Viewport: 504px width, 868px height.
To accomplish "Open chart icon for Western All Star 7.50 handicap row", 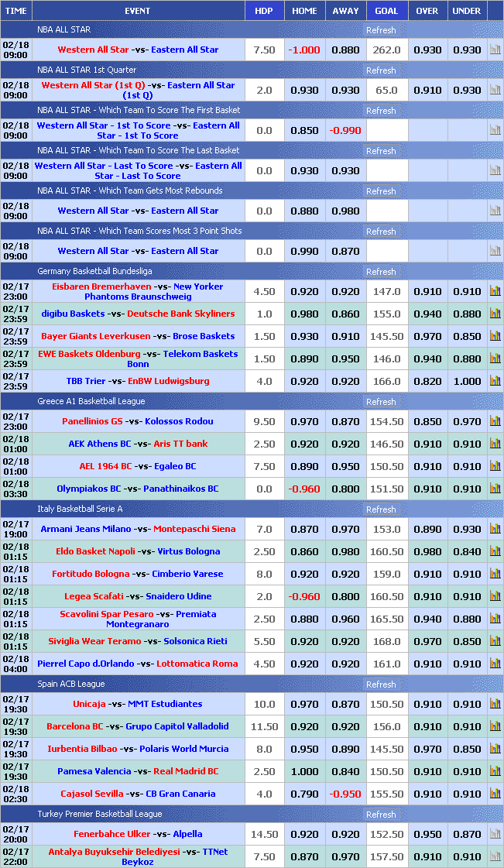I will 495,50.
